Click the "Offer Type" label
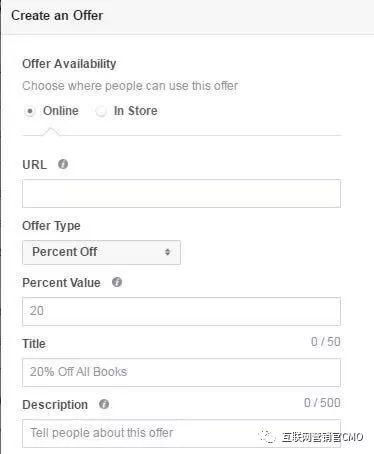This screenshot has width=374, height=454. pyautogui.click(x=51, y=226)
